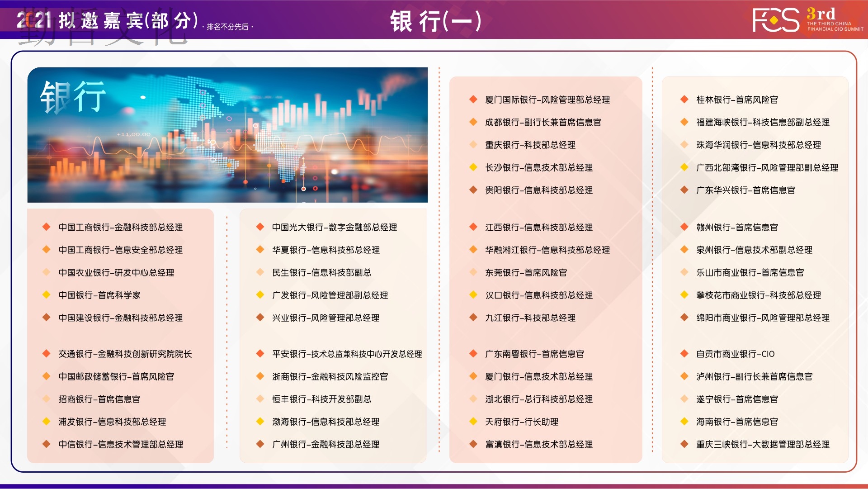The width and height of the screenshot is (868, 489).
Task: Click the diamond bullet beside 渤海银行-信息科技部总经理
Action: click(x=260, y=421)
